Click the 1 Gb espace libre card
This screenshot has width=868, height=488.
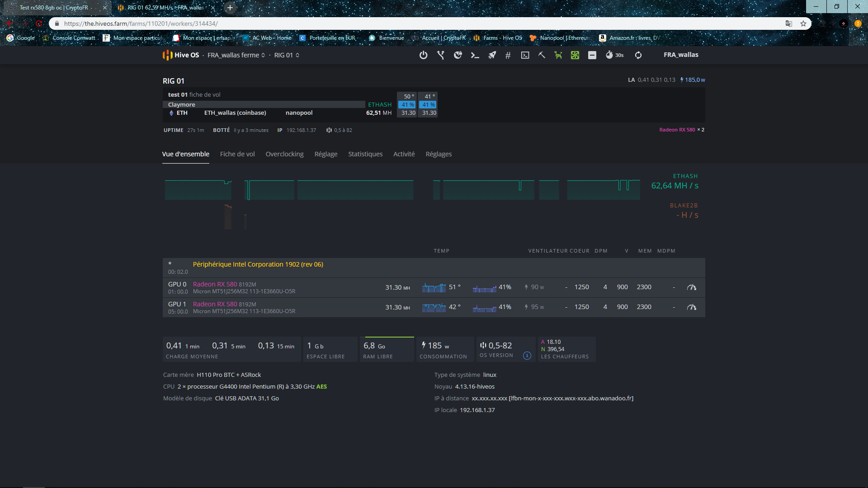[x=331, y=349]
